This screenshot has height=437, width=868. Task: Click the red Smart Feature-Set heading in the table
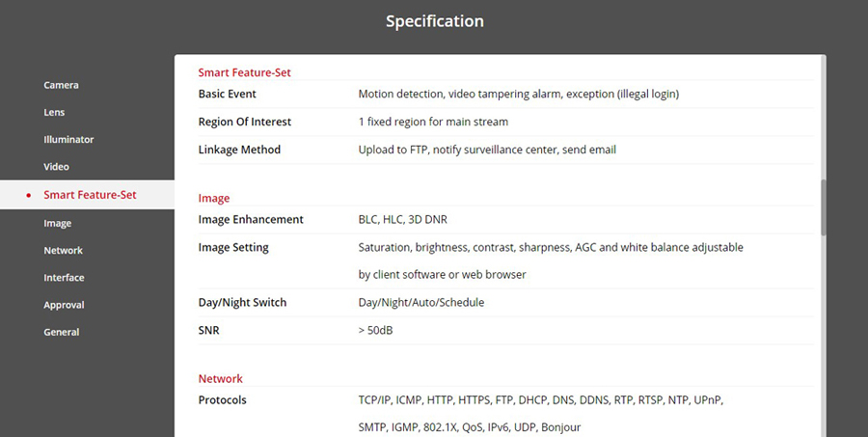[x=244, y=72]
